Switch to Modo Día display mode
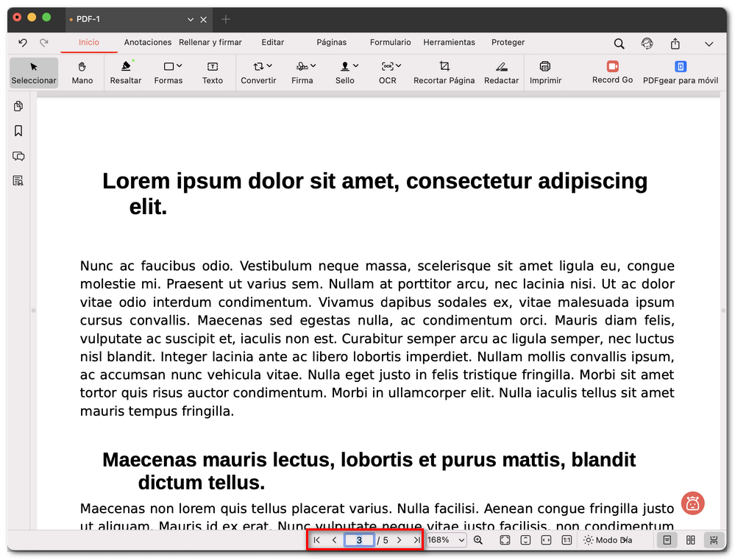 click(x=608, y=539)
